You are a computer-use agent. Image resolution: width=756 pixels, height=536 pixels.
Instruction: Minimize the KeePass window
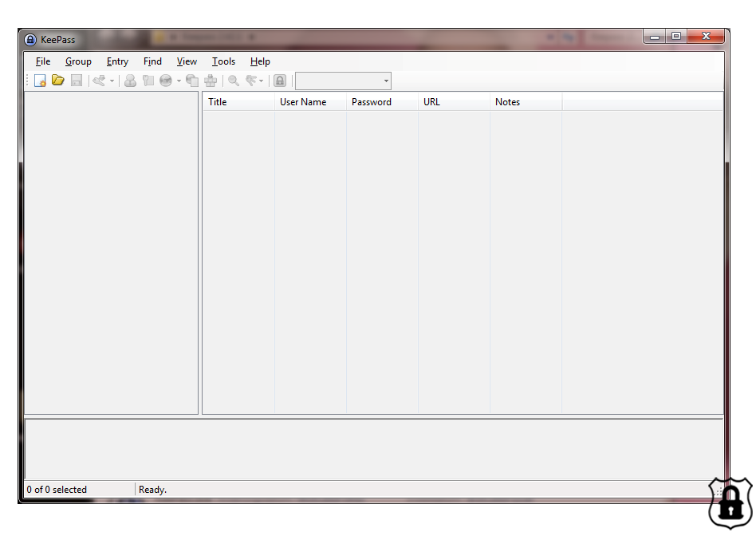654,37
